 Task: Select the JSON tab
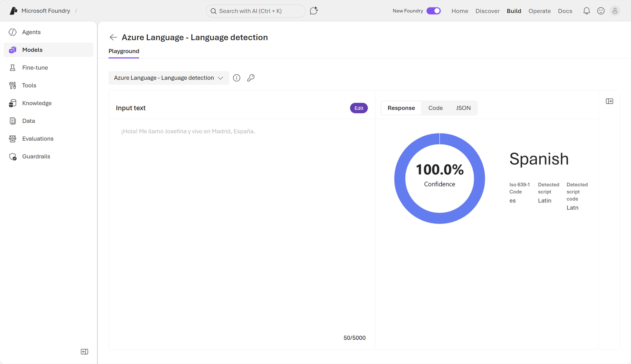tap(463, 108)
